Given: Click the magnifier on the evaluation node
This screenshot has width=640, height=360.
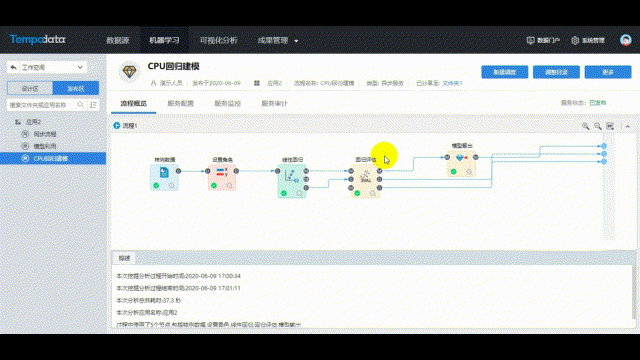Looking at the screenshot, I should (x=373, y=193).
